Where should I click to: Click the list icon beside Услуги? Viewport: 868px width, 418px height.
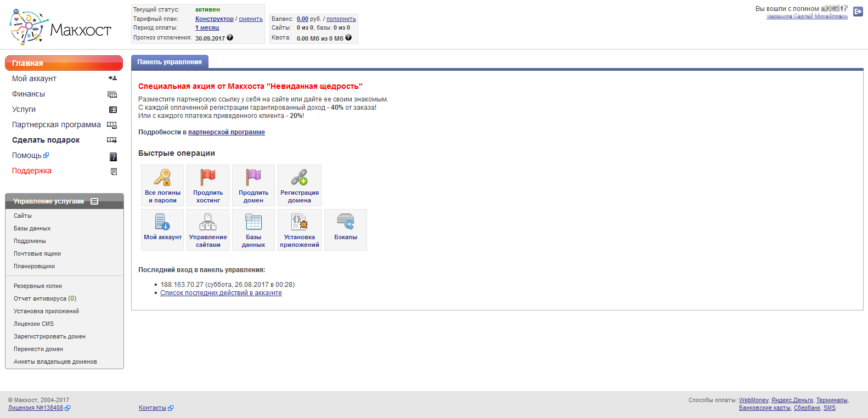pyautogui.click(x=113, y=110)
